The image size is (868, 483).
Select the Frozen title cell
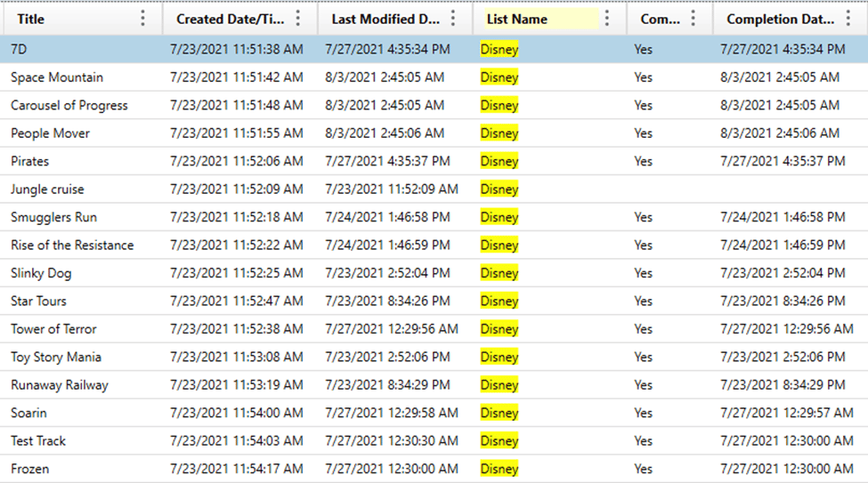point(30,469)
